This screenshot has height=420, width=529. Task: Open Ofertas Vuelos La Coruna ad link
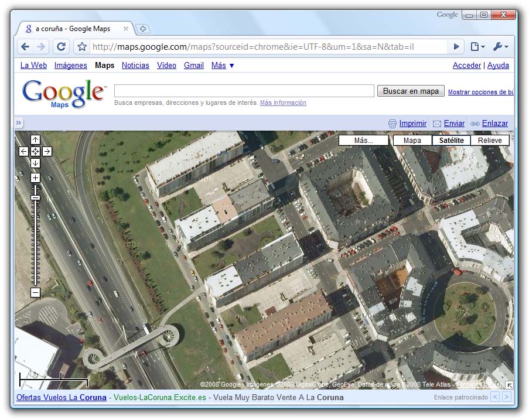pos(62,397)
